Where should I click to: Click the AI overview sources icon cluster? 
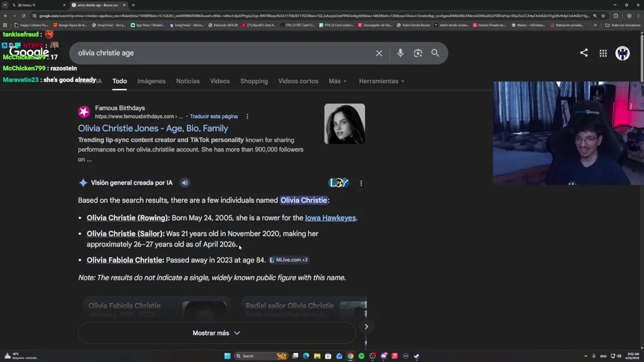click(x=339, y=183)
